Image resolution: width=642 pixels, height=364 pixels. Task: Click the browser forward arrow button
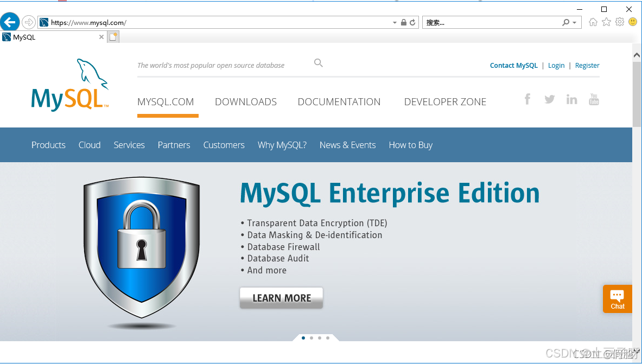tap(29, 22)
